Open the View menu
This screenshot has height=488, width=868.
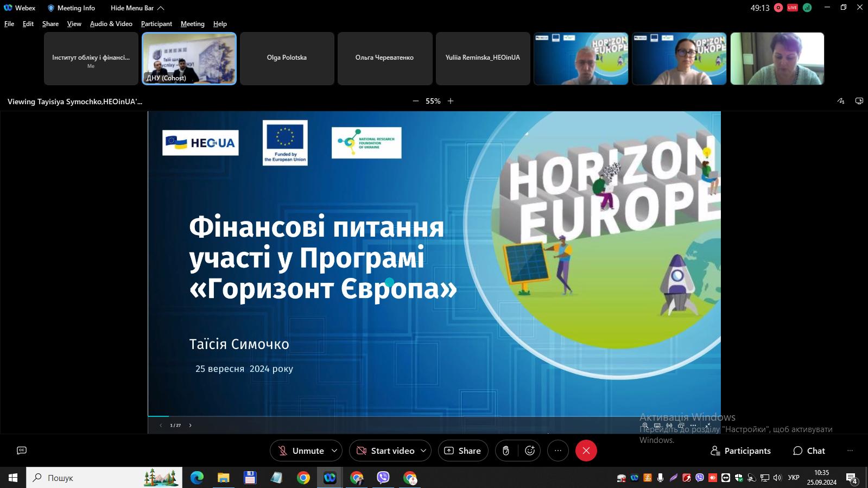[x=74, y=24]
